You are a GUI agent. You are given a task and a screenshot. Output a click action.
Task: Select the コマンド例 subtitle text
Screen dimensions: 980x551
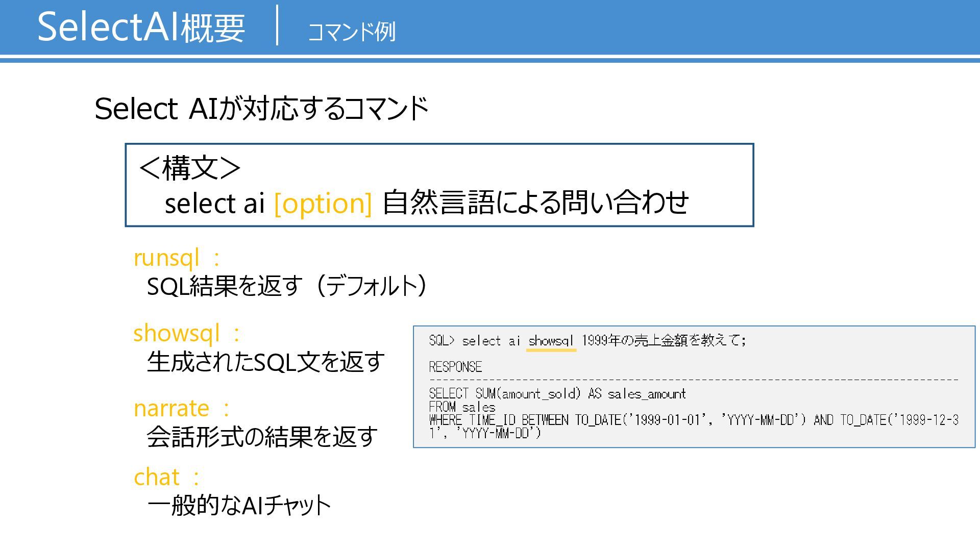point(352,32)
